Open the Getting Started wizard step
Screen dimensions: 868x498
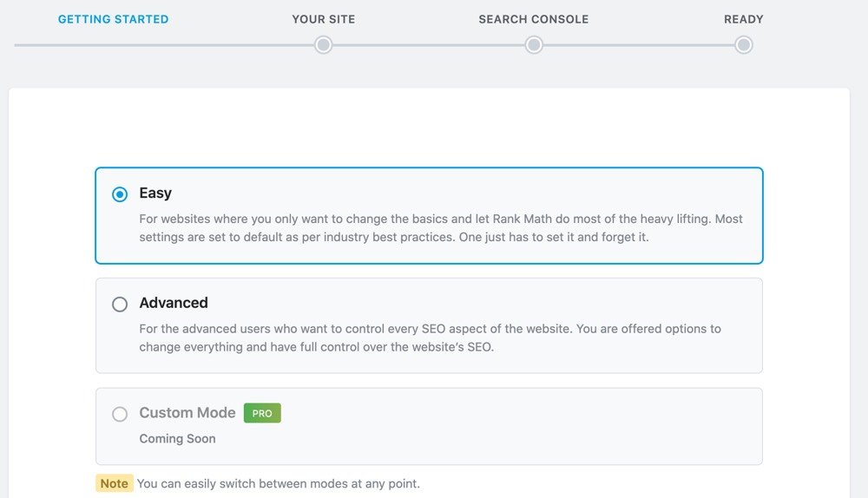pyautogui.click(x=114, y=19)
